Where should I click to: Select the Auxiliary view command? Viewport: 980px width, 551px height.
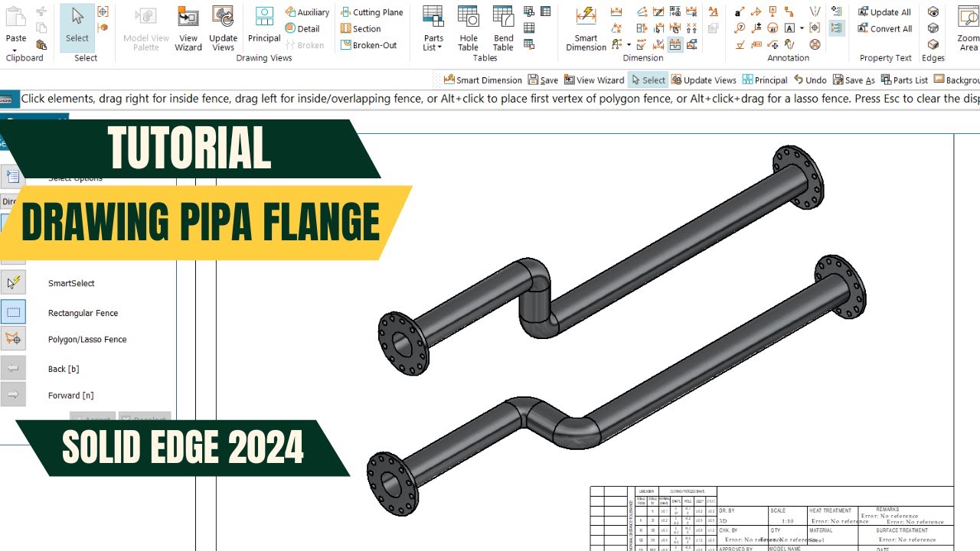point(307,12)
